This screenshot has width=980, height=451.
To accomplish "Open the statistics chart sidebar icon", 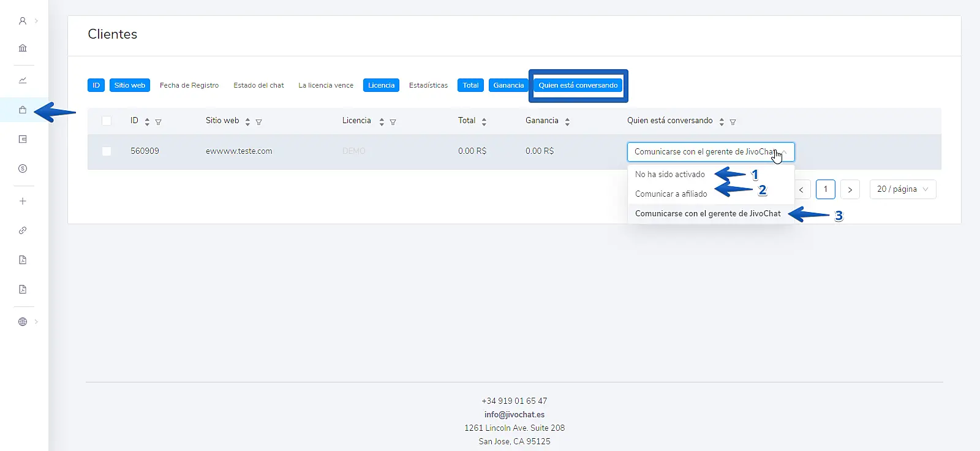I will 23,80.
